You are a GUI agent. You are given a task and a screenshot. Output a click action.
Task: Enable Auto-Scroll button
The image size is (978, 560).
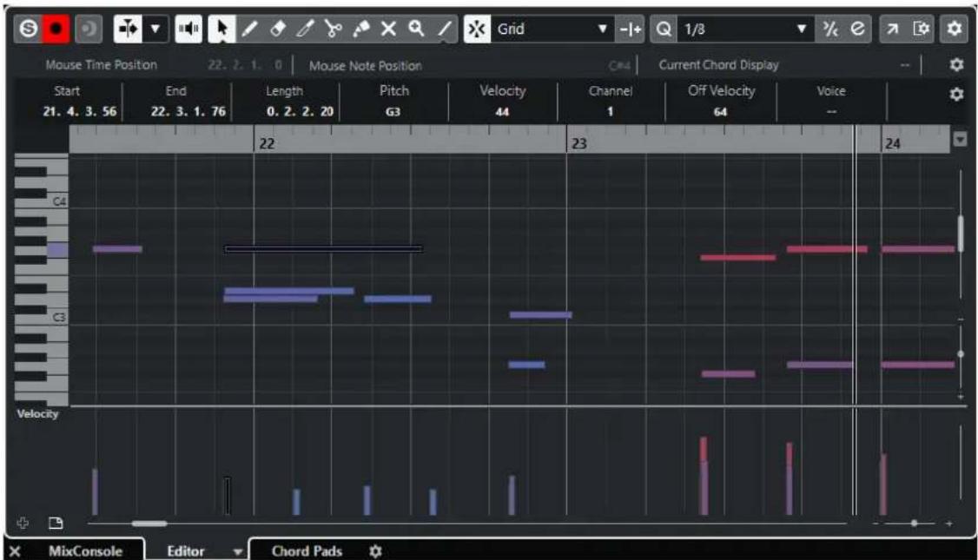click(x=128, y=29)
